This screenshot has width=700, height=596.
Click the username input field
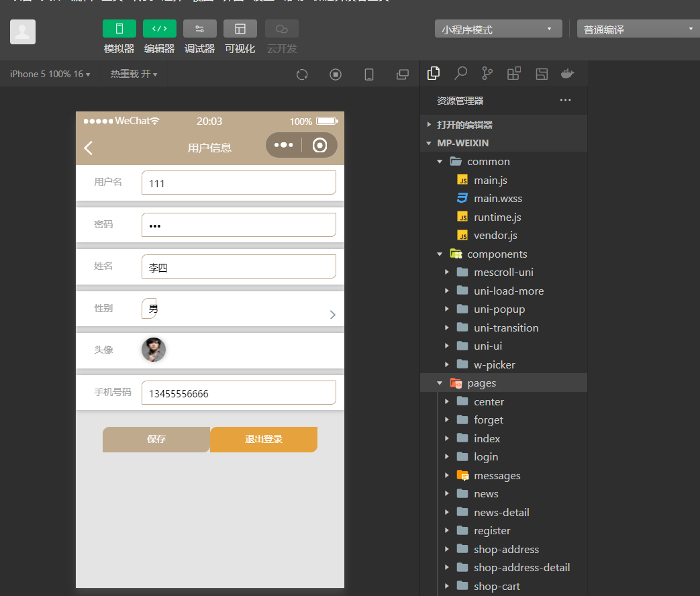[239, 183]
